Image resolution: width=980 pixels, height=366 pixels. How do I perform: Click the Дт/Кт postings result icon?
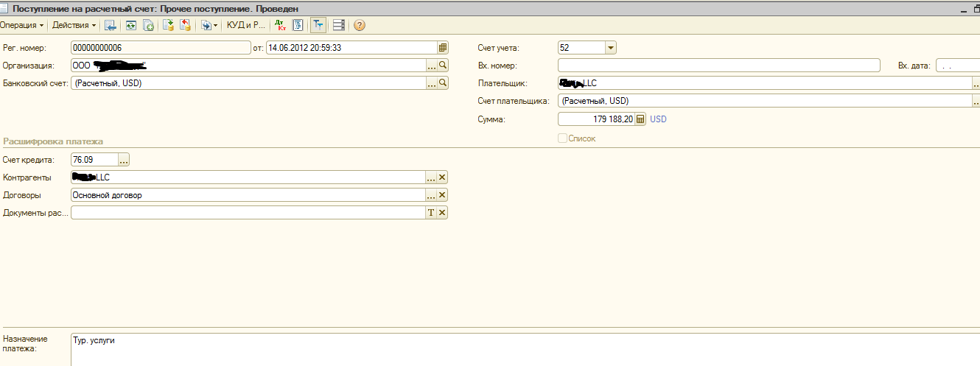(280, 25)
